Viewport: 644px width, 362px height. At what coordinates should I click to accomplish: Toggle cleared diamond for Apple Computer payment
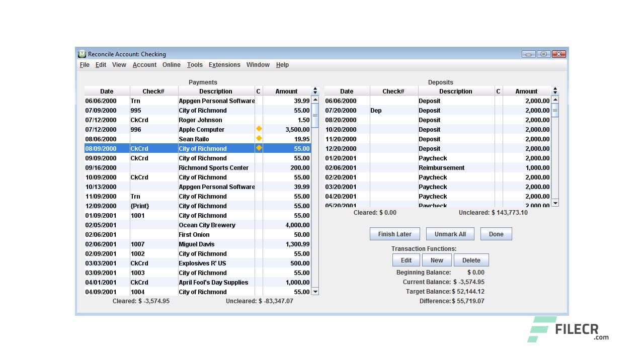[259, 129]
